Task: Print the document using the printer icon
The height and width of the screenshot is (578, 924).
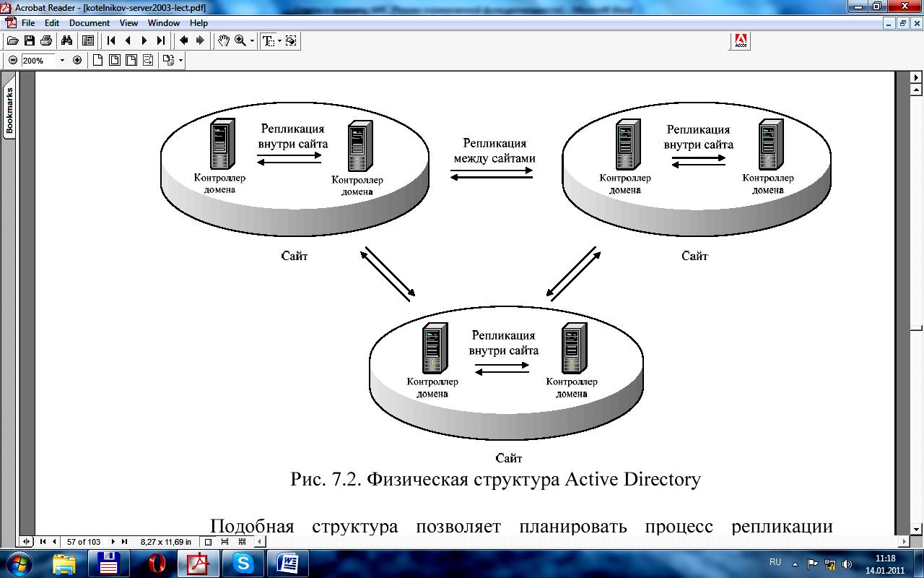Action: point(46,41)
